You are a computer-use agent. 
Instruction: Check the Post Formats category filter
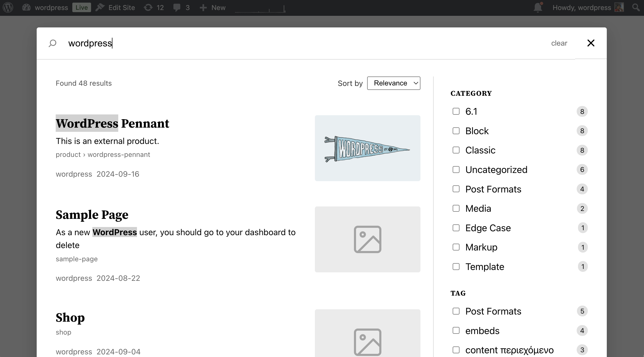click(x=456, y=189)
